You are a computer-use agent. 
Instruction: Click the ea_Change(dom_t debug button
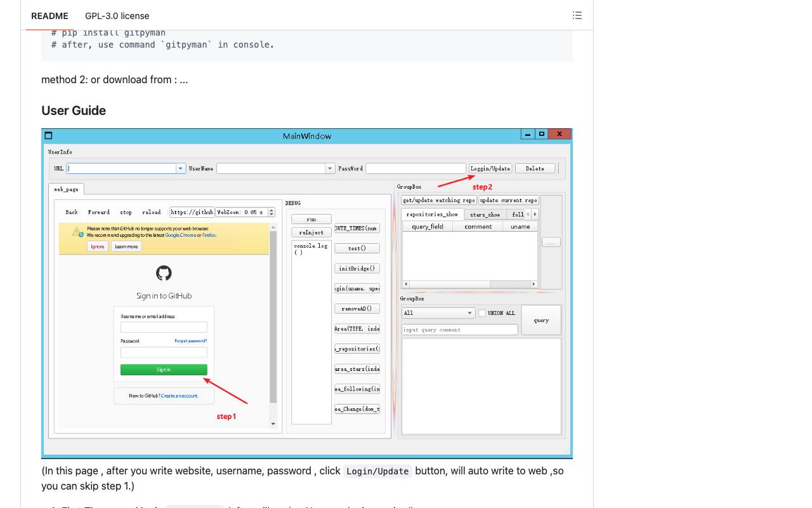(x=357, y=409)
